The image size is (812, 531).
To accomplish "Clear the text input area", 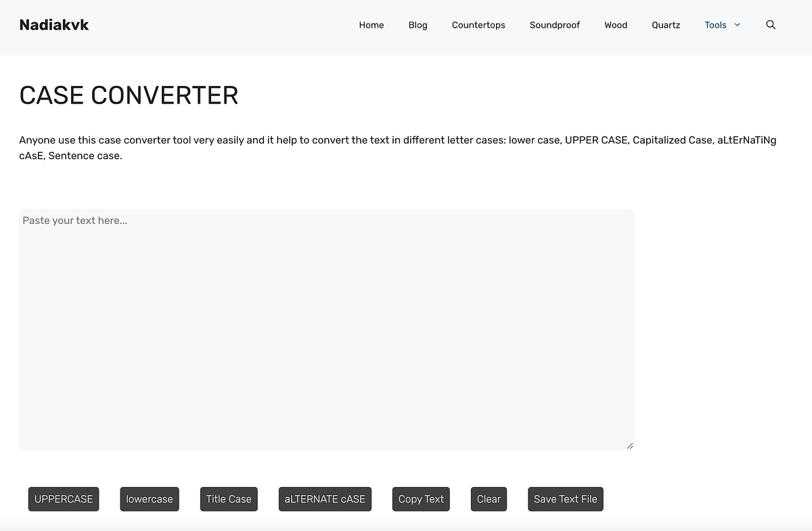I will pyautogui.click(x=489, y=499).
